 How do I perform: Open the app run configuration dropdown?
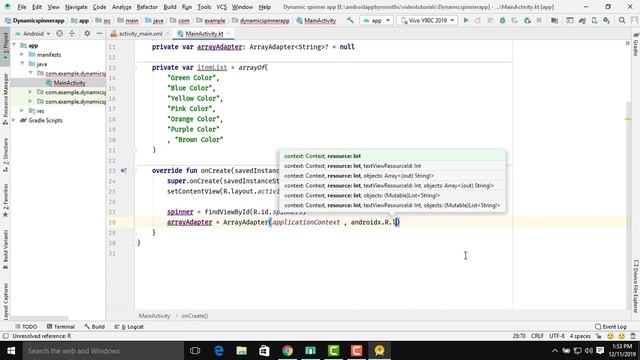pos(377,20)
